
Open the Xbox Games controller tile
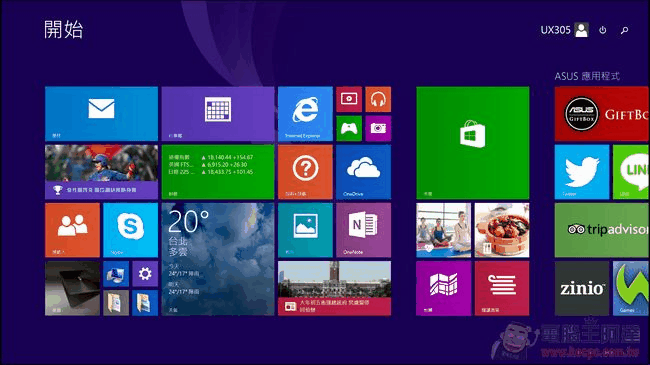pyautogui.click(x=349, y=129)
